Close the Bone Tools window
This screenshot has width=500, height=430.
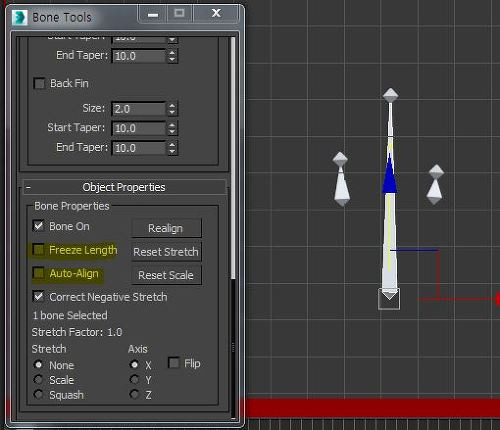(216, 14)
